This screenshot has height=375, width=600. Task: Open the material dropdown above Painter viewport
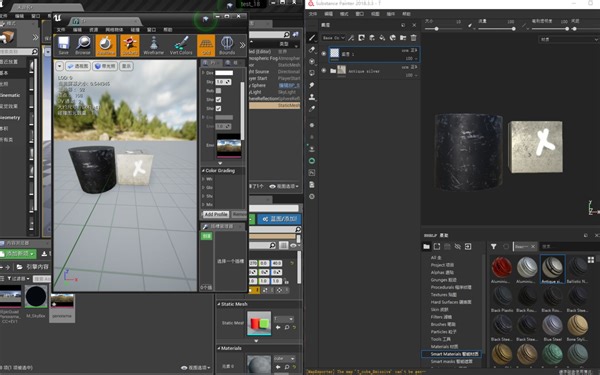coord(569,39)
